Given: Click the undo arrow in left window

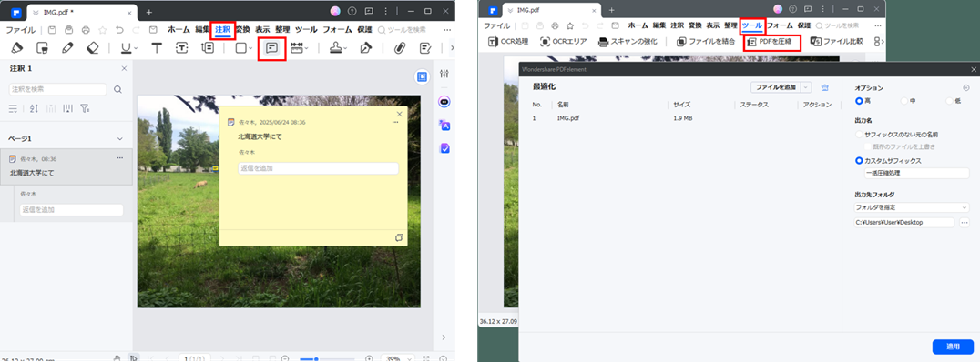Looking at the screenshot, I should [x=119, y=29].
